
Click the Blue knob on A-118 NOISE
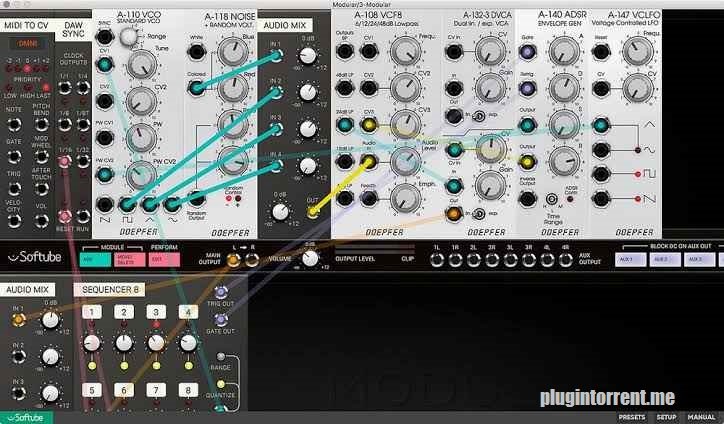[233, 52]
